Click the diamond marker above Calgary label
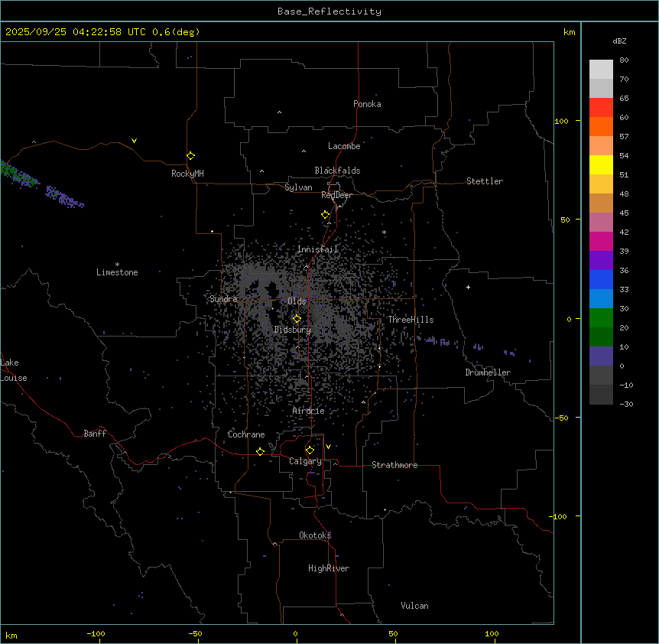The width and height of the screenshot is (659, 644). coord(310,450)
